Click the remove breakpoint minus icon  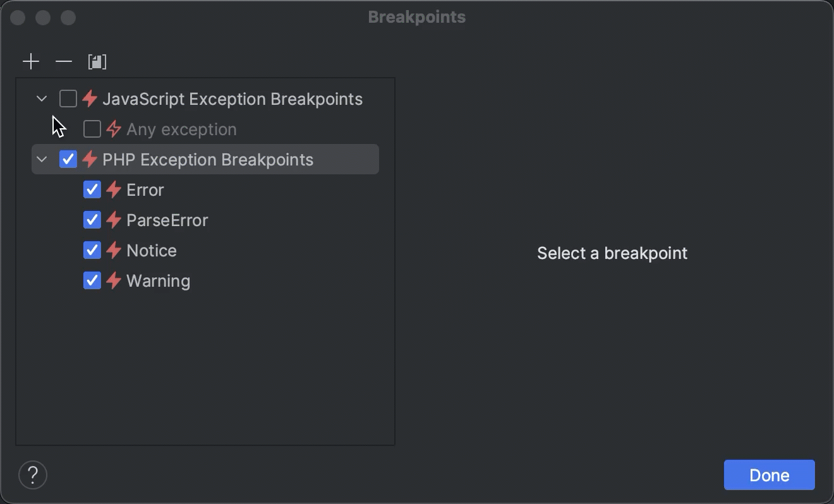point(63,61)
